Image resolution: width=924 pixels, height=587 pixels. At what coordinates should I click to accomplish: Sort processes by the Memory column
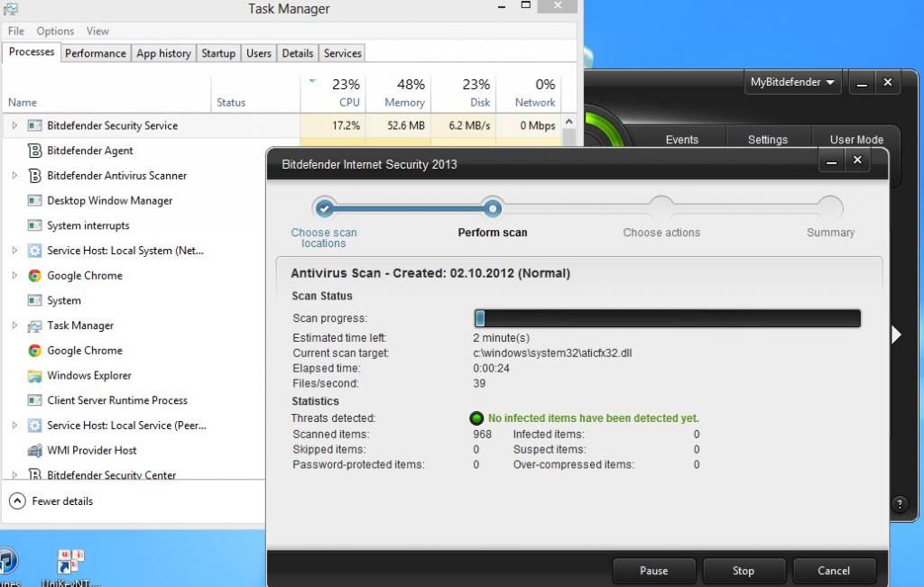pos(404,94)
